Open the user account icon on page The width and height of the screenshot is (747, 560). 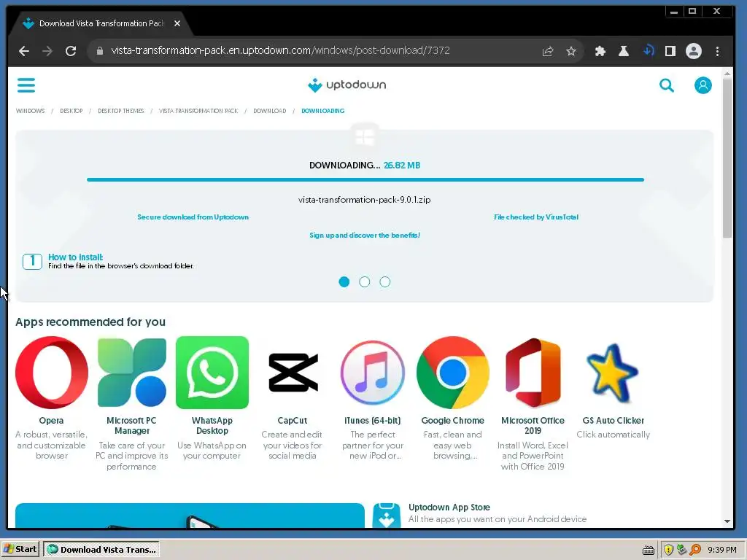coord(703,85)
